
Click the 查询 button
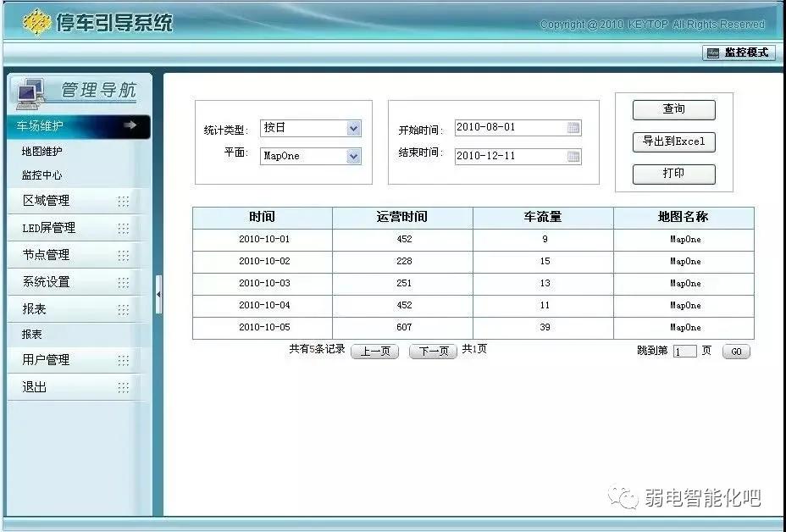[673, 110]
